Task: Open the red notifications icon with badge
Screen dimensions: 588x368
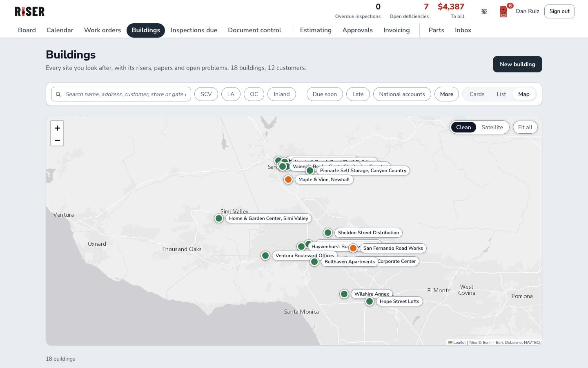Action: click(504, 11)
